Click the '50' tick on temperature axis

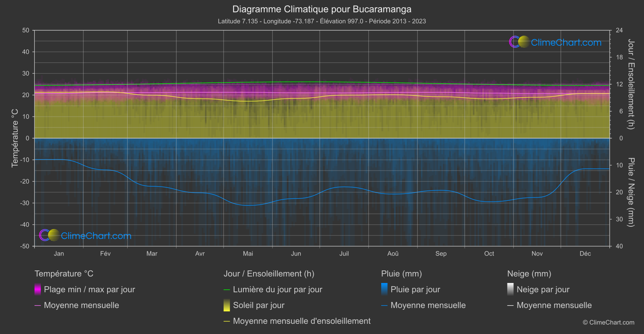(x=26, y=30)
